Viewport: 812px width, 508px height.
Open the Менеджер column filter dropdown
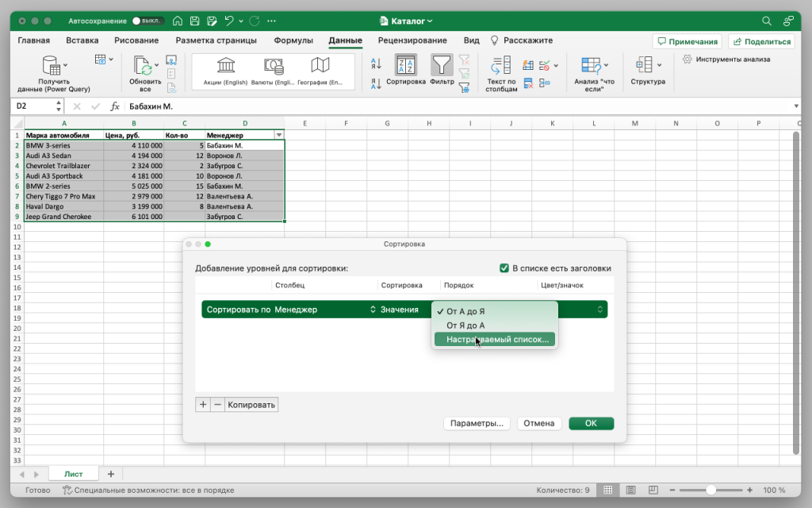(x=278, y=135)
